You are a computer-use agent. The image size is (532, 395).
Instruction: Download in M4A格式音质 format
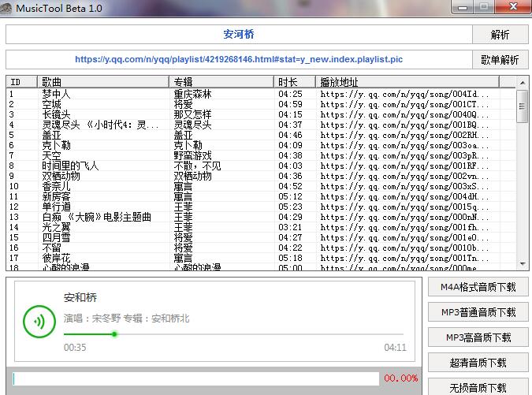click(478, 288)
